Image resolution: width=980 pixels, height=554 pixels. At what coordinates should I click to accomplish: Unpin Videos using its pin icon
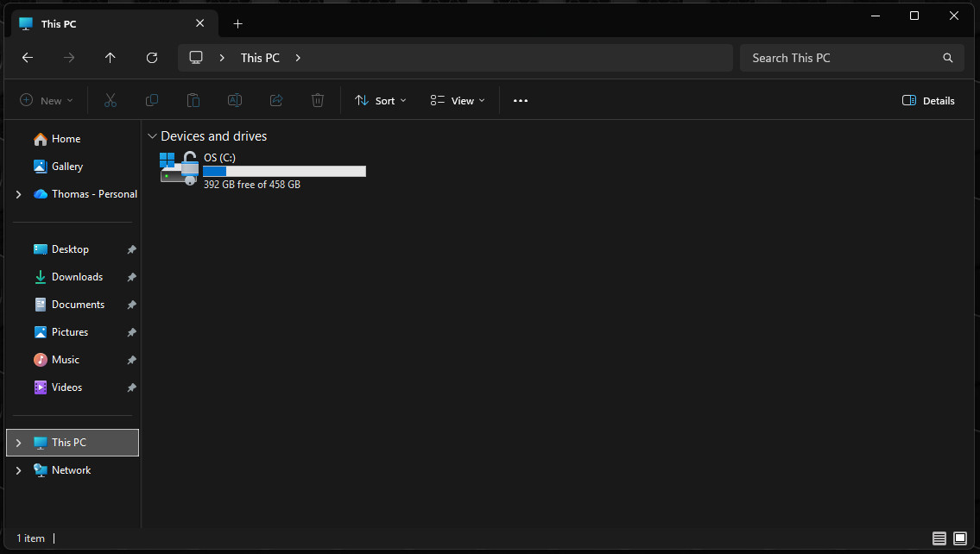point(131,387)
